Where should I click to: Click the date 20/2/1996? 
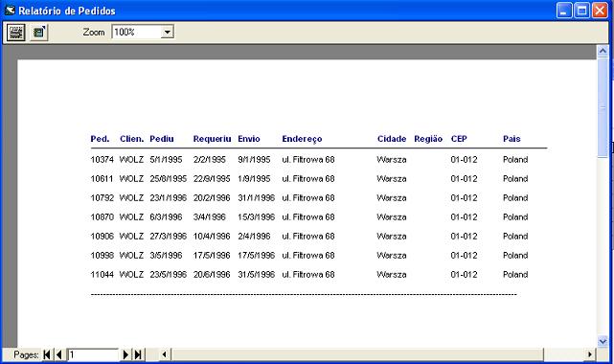coord(212,198)
